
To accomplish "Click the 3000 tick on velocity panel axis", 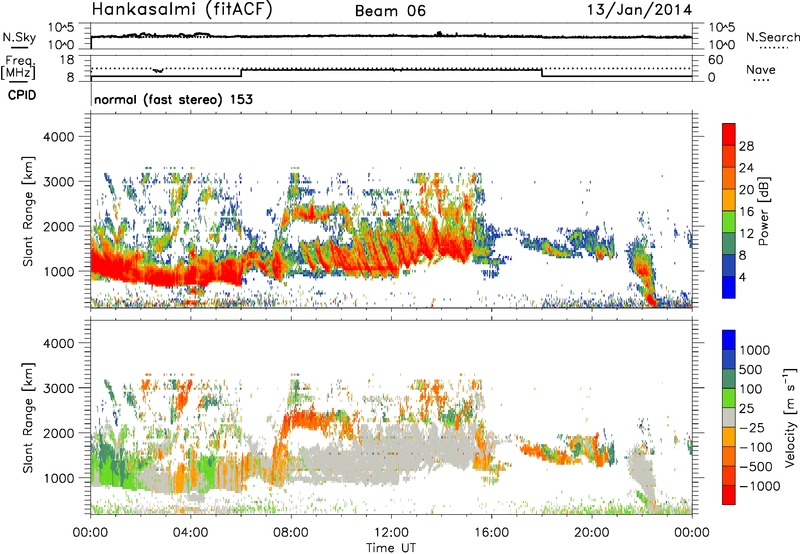I will tap(59, 388).
